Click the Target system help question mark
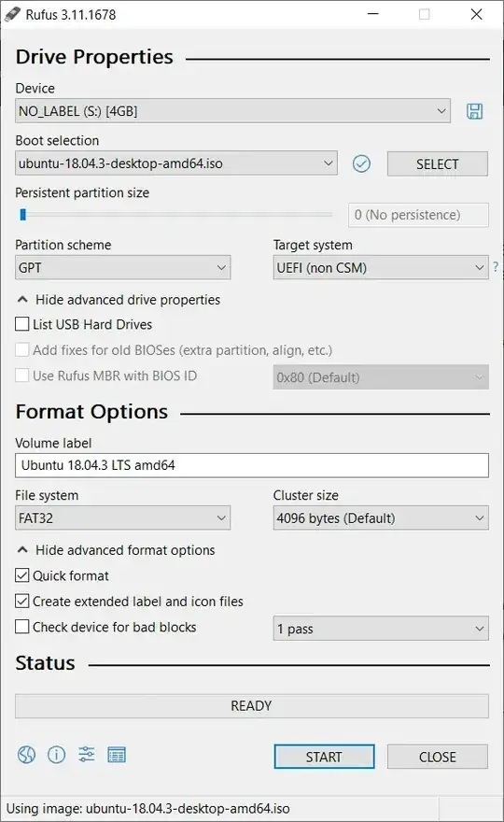 [x=495, y=267]
